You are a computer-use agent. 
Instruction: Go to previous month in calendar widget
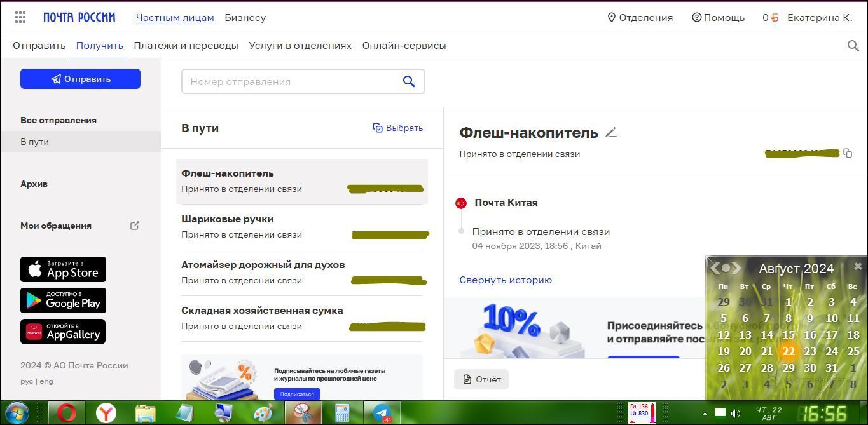715,268
